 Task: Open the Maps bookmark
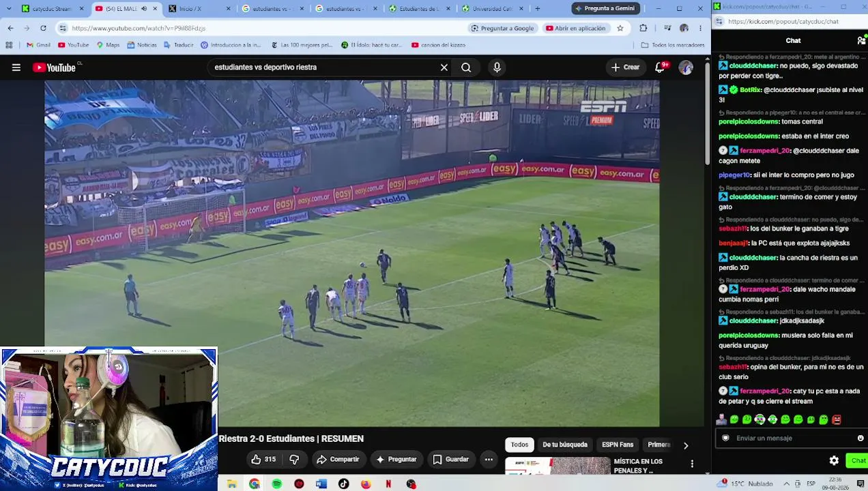tap(108, 45)
